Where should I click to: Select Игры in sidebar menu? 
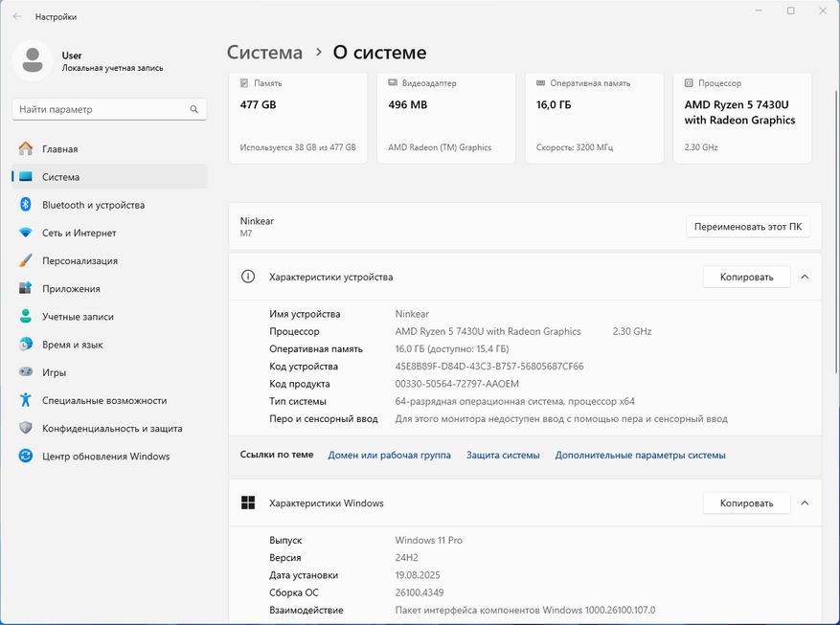54,372
